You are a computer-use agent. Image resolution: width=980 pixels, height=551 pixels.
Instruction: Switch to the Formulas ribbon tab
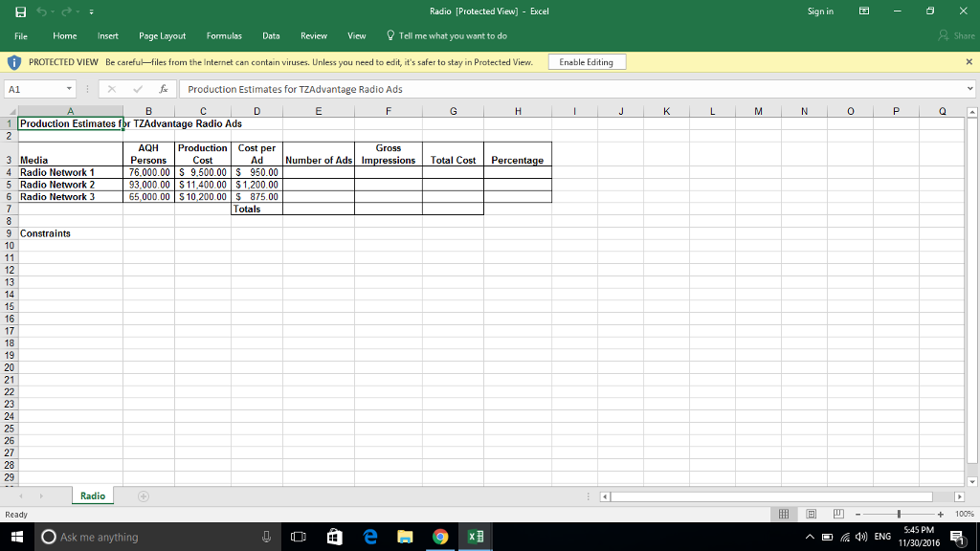[224, 35]
